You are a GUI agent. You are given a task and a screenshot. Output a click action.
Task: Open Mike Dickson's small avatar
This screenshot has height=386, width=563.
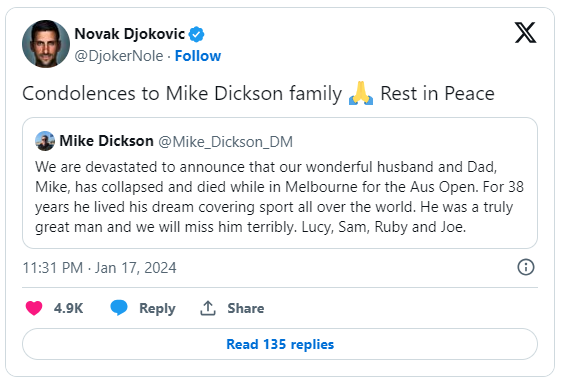coord(45,141)
